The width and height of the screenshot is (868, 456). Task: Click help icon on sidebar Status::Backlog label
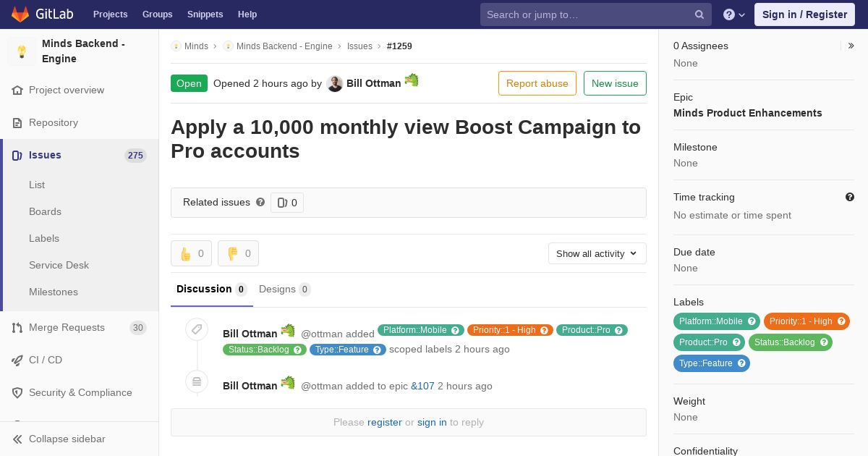824,342
